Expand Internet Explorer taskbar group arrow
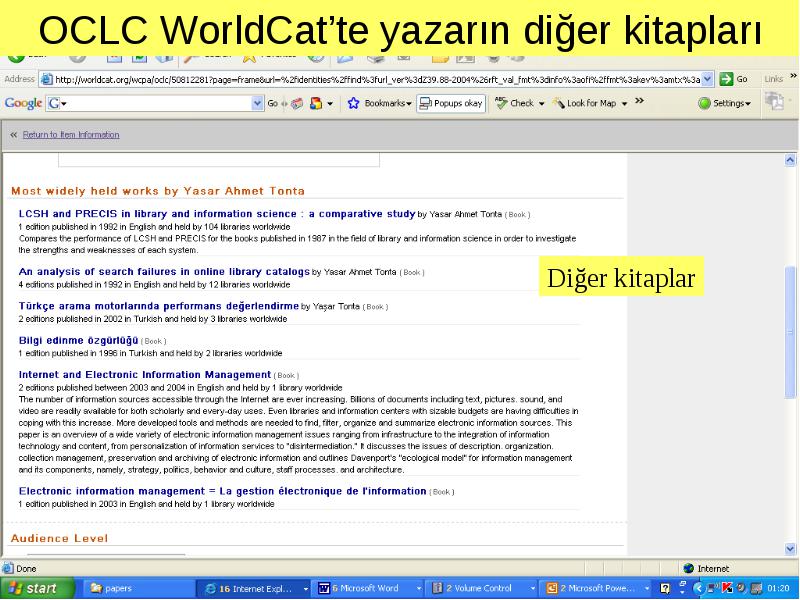The width and height of the screenshot is (800, 600). tap(306, 589)
